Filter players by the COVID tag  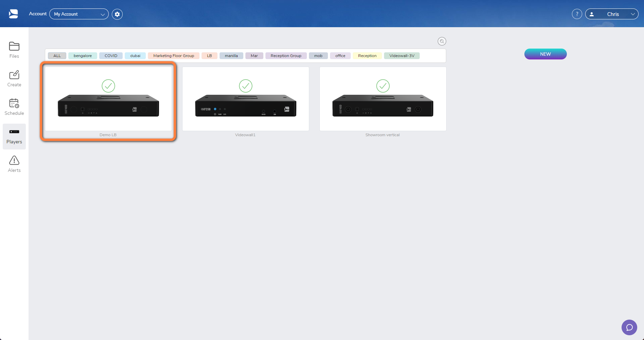(x=111, y=56)
